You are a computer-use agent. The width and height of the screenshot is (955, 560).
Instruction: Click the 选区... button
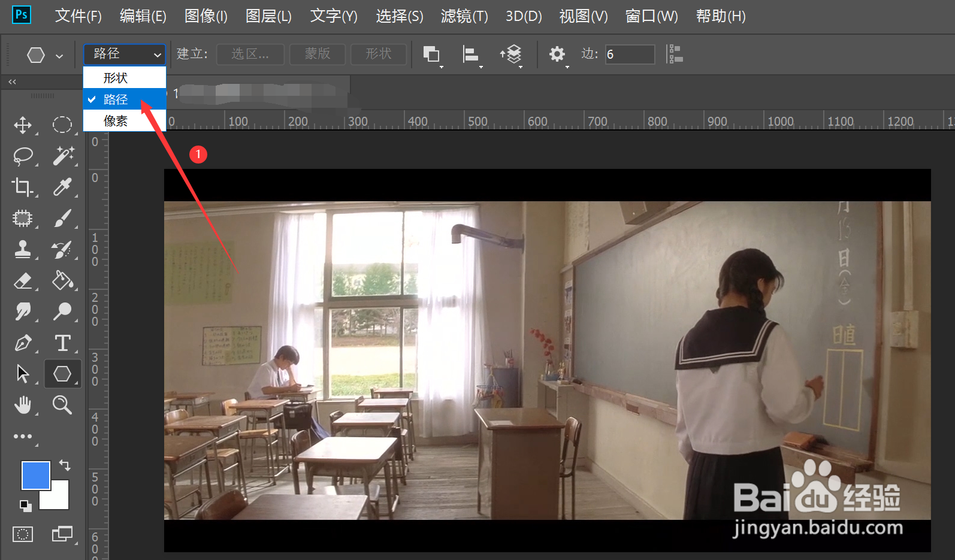250,54
